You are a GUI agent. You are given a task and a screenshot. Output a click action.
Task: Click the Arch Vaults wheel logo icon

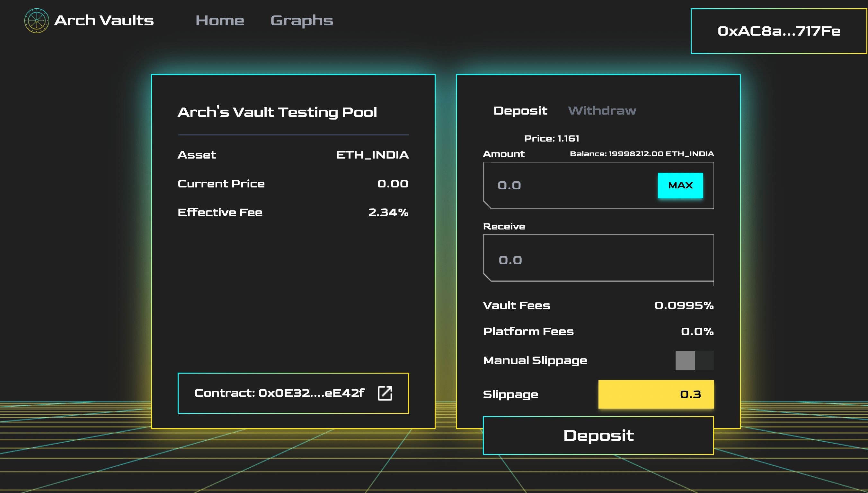(x=37, y=21)
